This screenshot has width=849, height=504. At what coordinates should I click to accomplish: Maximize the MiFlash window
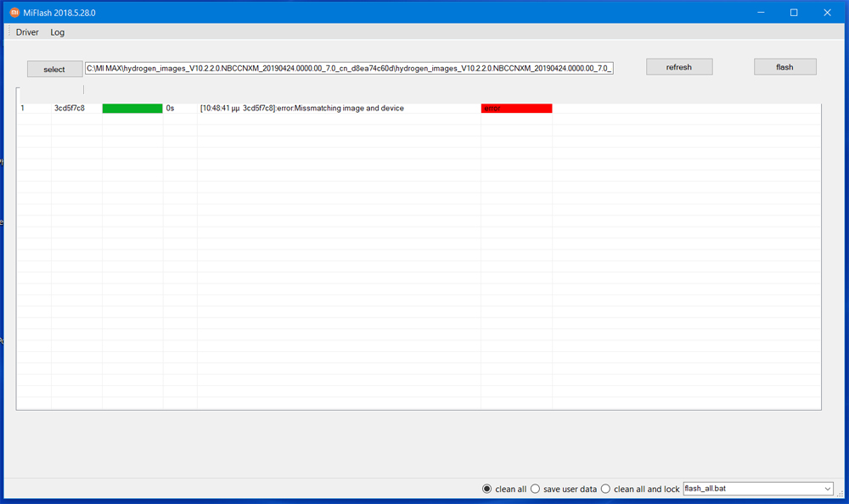pos(794,13)
